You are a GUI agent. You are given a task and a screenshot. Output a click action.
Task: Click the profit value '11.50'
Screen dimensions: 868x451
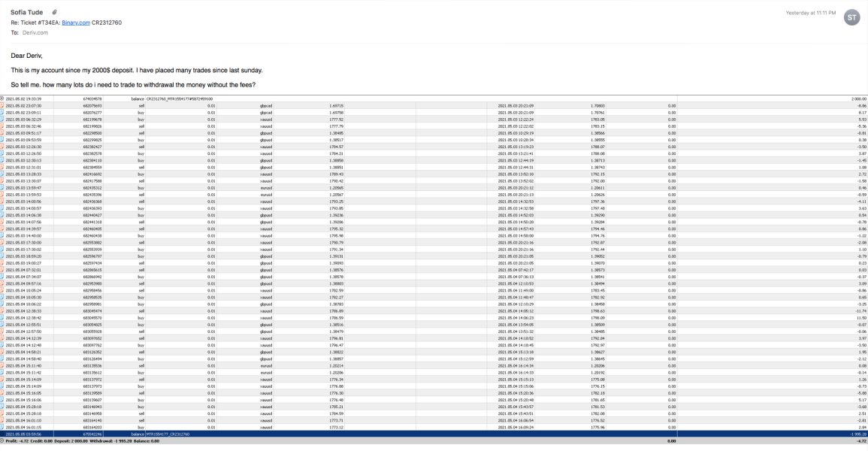click(862, 318)
